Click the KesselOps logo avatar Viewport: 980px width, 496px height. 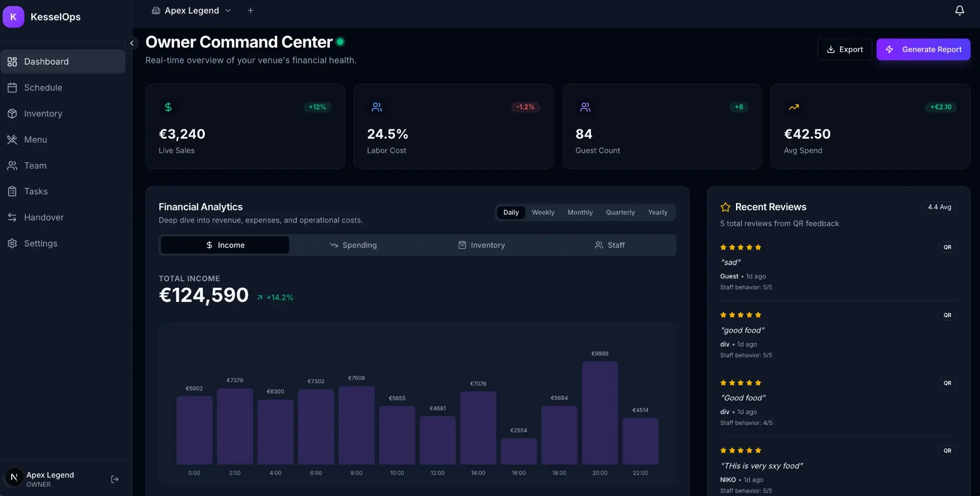point(13,16)
